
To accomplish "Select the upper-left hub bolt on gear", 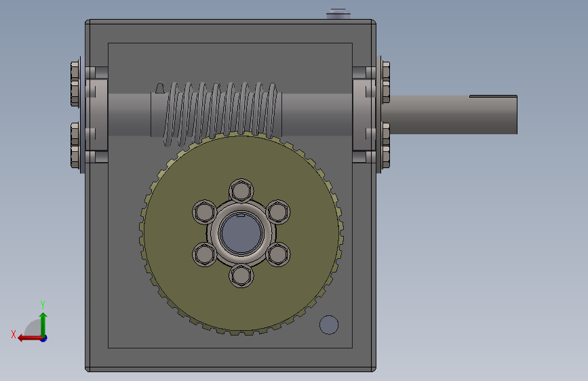I will tap(204, 212).
